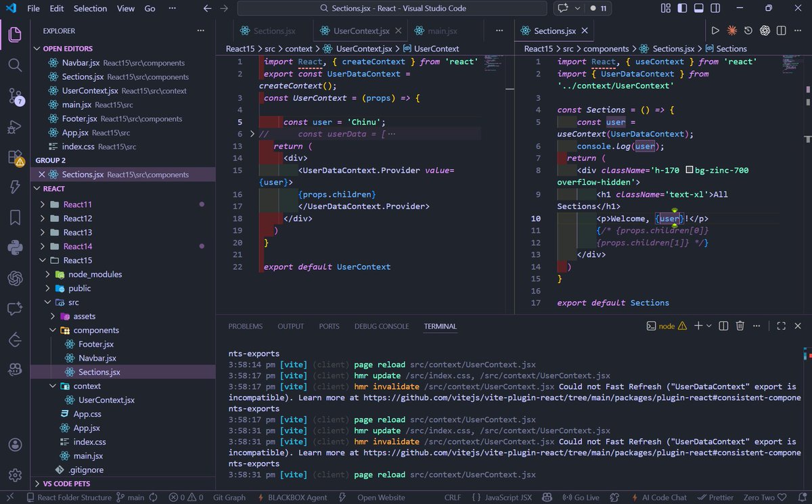Open the new terminal launch profile dropdown
Image resolution: width=812 pixels, height=504 pixels.
pos(709,326)
